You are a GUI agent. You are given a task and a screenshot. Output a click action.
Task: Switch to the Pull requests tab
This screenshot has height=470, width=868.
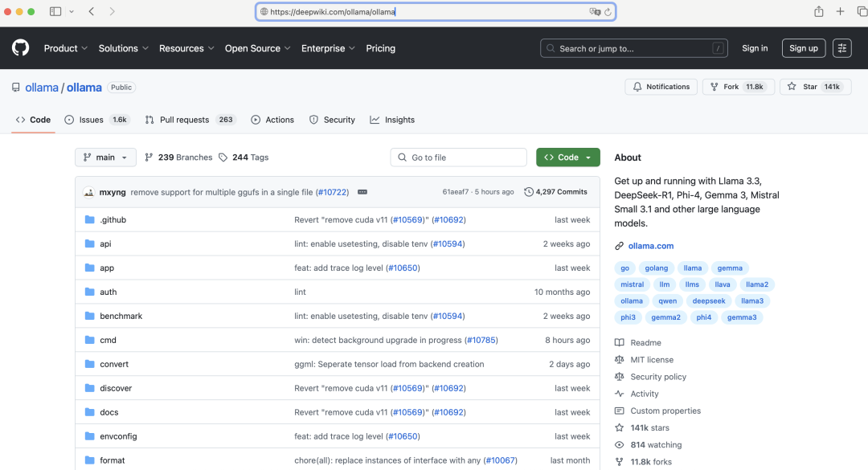(x=190, y=120)
